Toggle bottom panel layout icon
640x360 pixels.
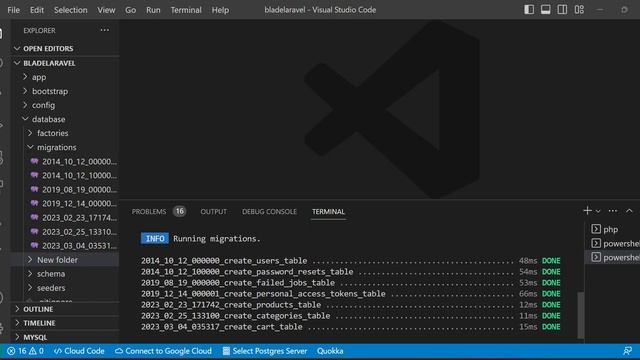(546, 9)
